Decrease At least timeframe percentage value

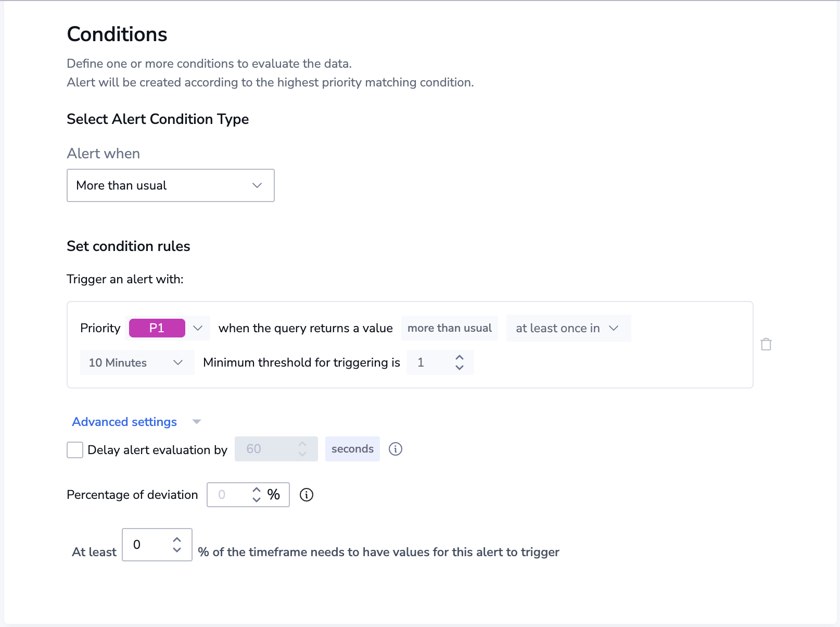[x=177, y=549]
